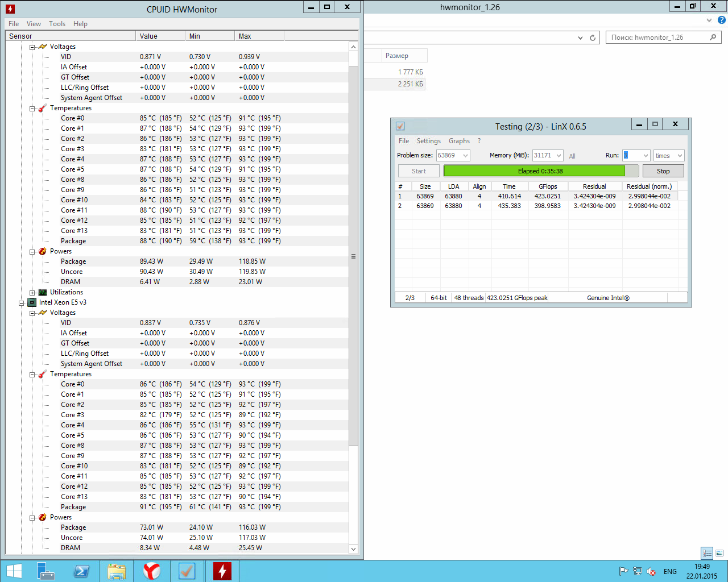The width and height of the screenshot is (728, 582).
Task: Expand the Utilizations tree node
Action: click(x=32, y=293)
